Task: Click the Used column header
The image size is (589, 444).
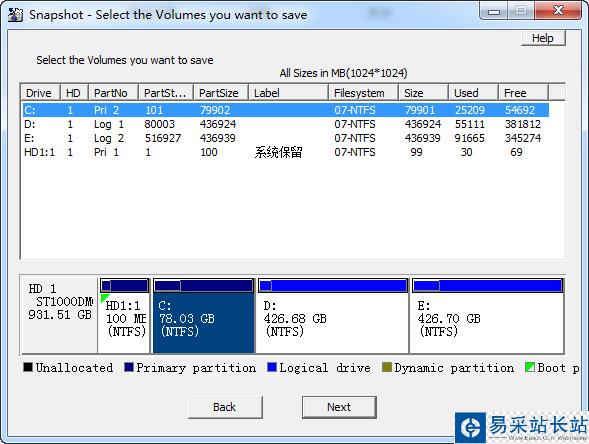Action: tap(473, 93)
